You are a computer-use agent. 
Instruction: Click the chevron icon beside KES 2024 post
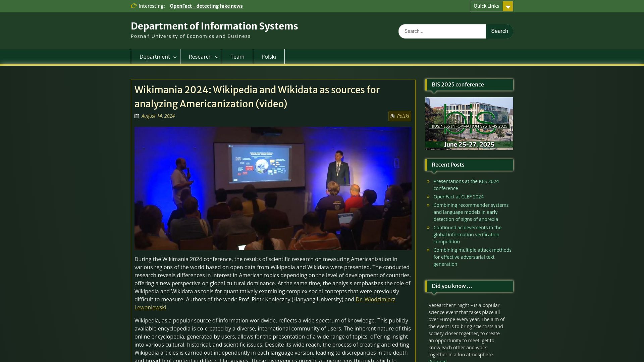[428, 181]
